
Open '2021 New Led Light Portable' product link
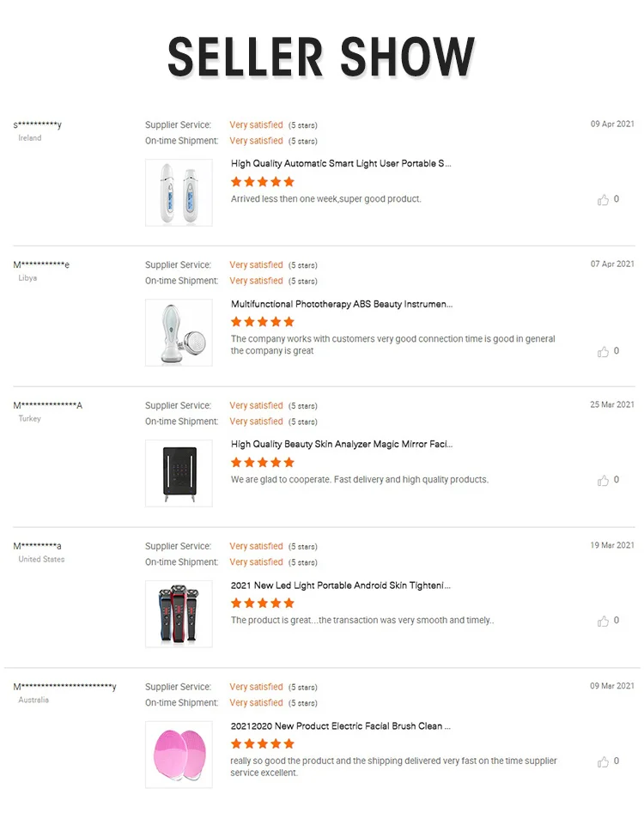pos(341,585)
